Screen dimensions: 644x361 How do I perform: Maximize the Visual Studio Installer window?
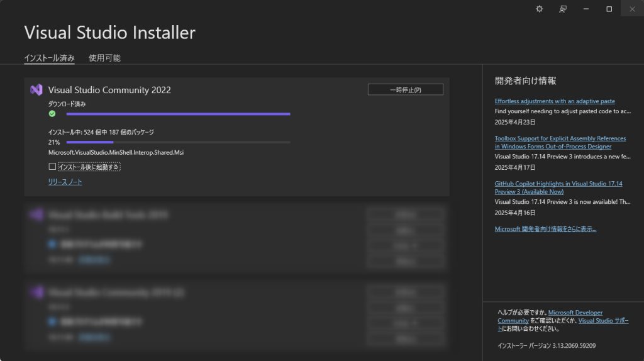point(609,9)
